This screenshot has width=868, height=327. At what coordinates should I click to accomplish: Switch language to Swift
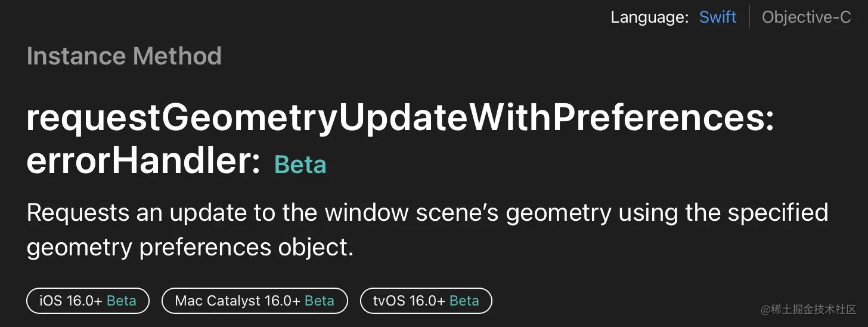point(718,17)
